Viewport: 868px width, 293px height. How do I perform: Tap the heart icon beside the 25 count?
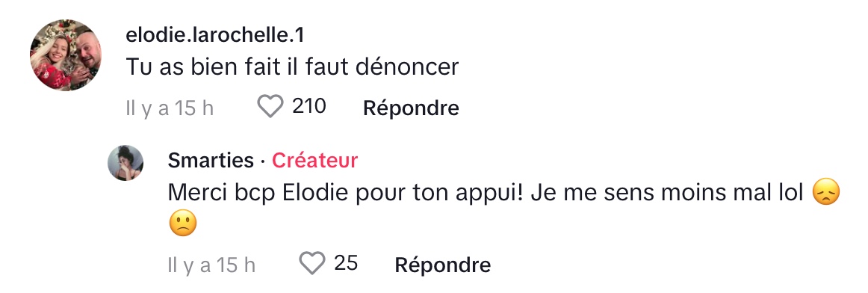pyautogui.click(x=312, y=263)
